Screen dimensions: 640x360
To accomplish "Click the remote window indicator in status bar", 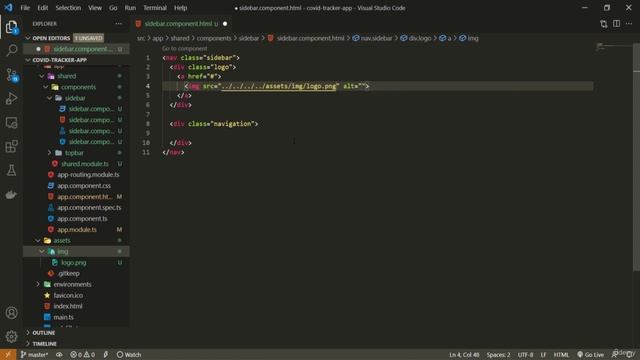I will (8, 355).
